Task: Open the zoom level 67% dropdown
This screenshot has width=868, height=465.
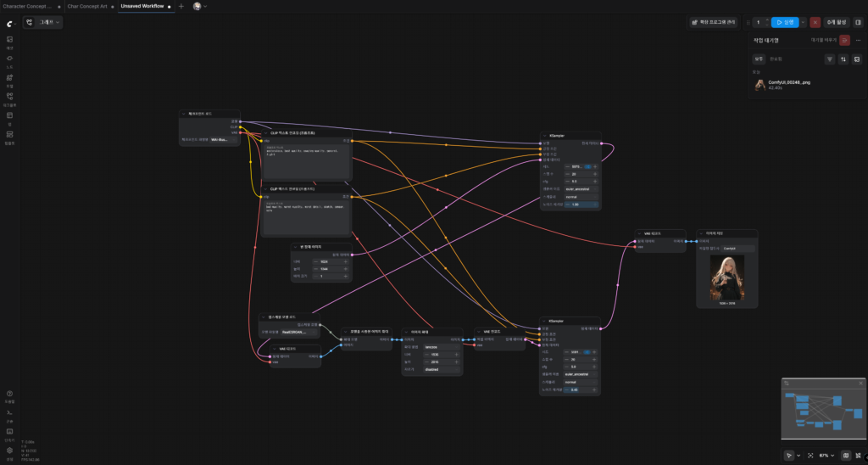Action: coord(826,455)
